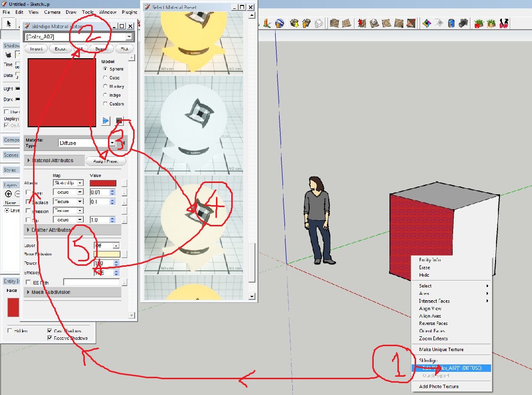Open the Camera menu
This screenshot has width=532, height=395.
[52, 12]
